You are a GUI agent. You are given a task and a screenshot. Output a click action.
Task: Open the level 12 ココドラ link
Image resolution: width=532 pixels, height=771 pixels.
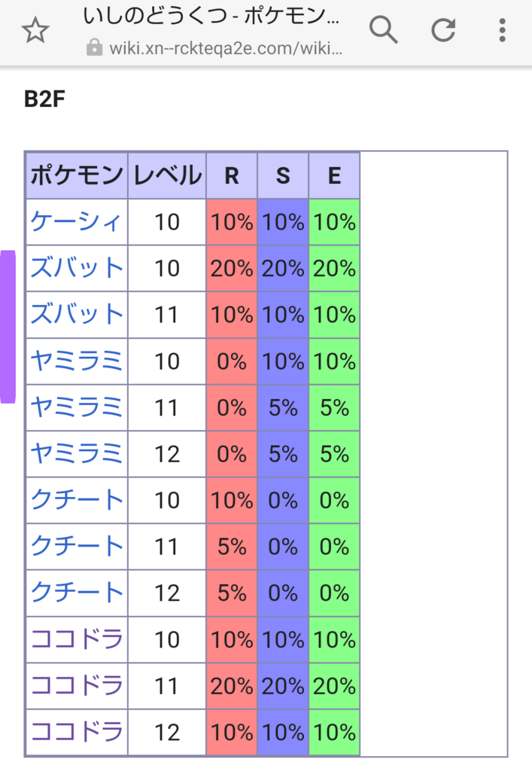coord(77,732)
